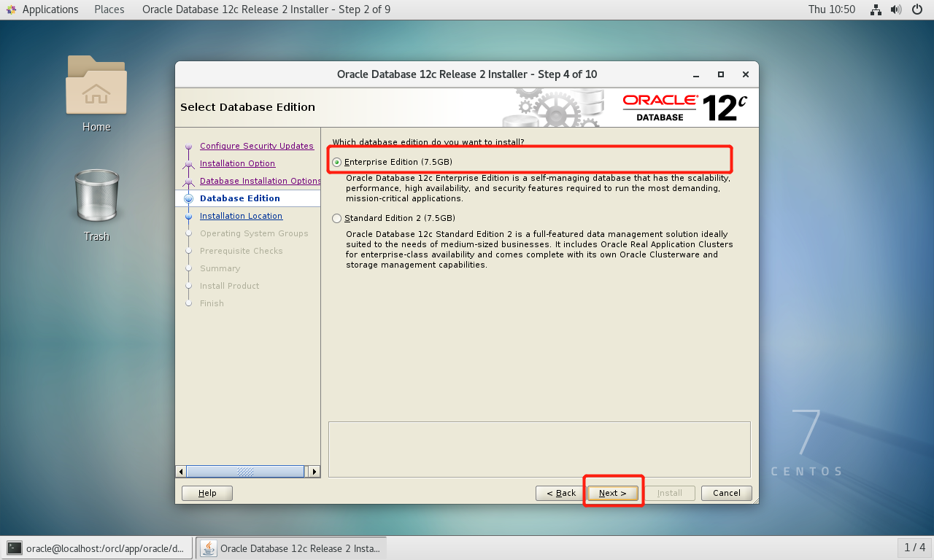Image resolution: width=934 pixels, height=560 pixels.
Task: Click the Applications menu logo icon
Action: click(x=12, y=9)
